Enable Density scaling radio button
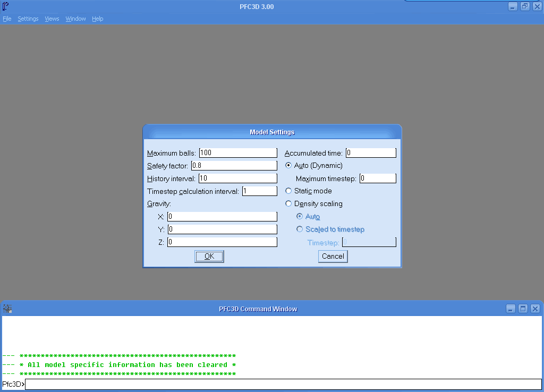 (x=288, y=203)
